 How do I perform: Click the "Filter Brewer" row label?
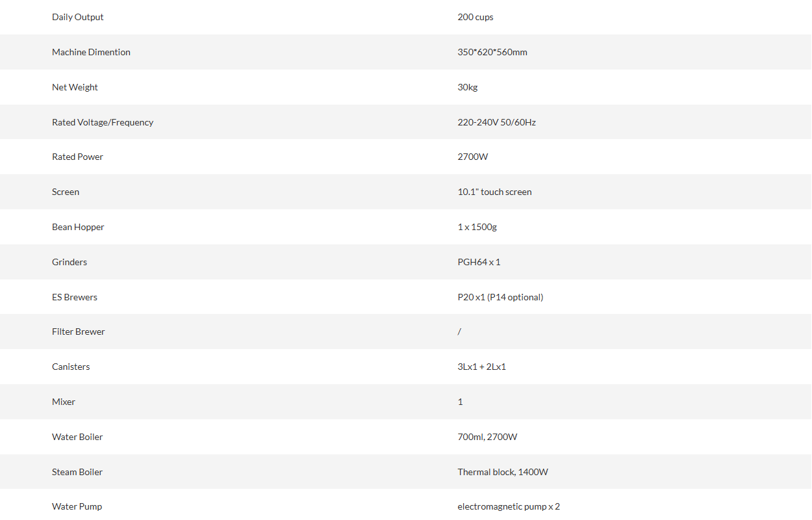point(78,331)
